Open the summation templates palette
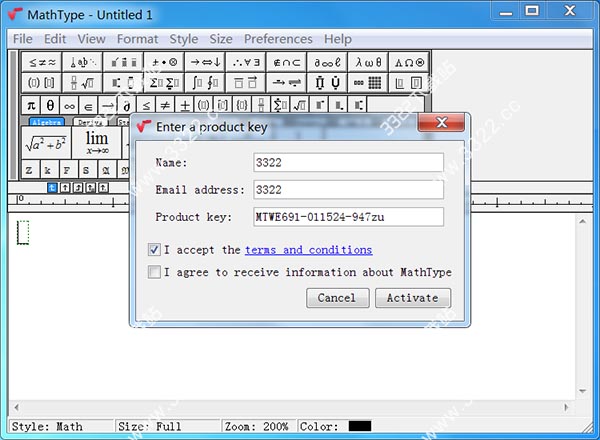Viewport: 600px width, 440px height. point(164,83)
